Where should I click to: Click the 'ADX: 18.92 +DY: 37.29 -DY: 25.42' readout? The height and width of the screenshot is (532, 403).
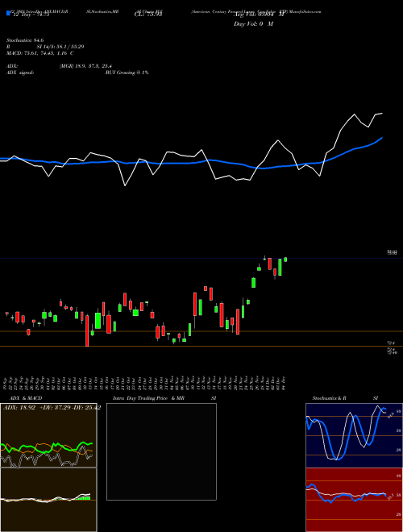point(52,408)
